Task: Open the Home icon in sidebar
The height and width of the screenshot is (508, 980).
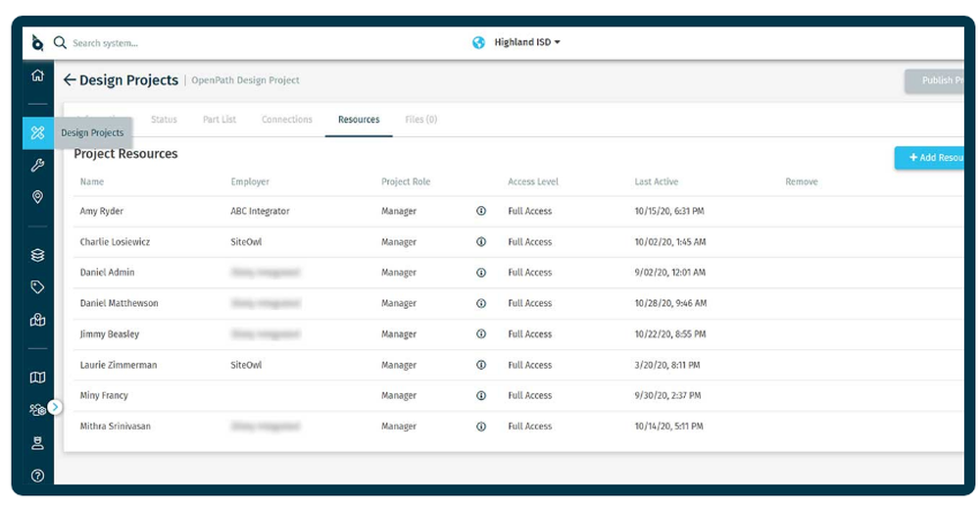Action: click(37, 76)
